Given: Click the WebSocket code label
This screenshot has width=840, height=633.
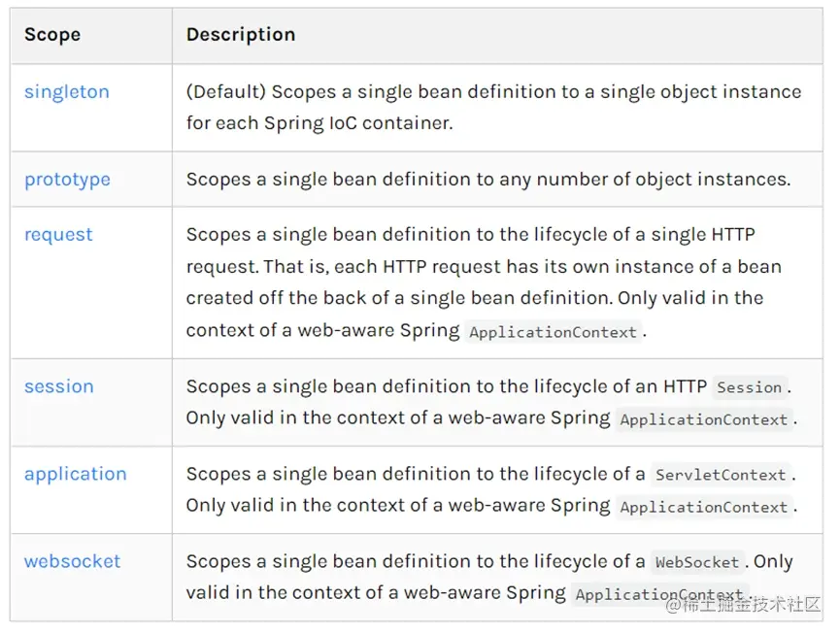Looking at the screenshot, I should (697, 562).
